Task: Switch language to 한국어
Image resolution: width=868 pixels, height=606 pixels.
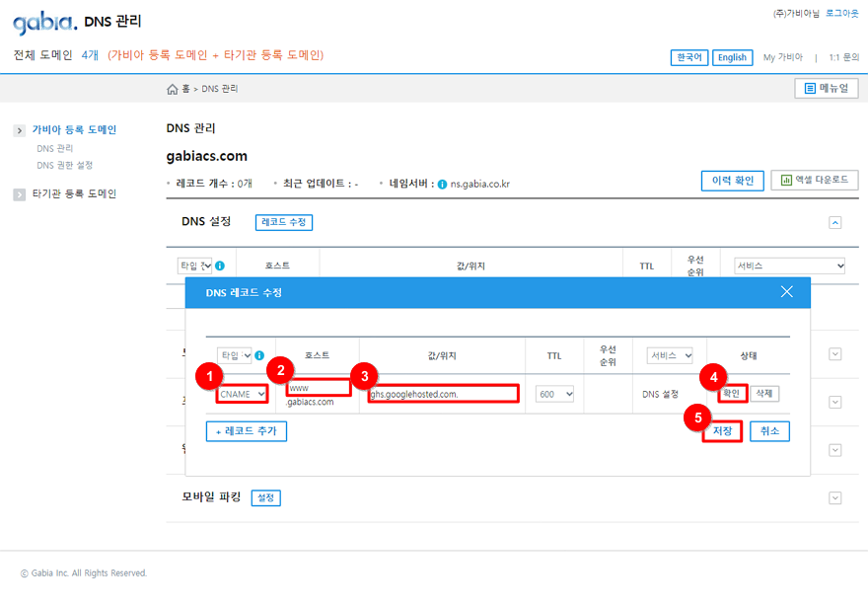Action: tap(689, 57)
